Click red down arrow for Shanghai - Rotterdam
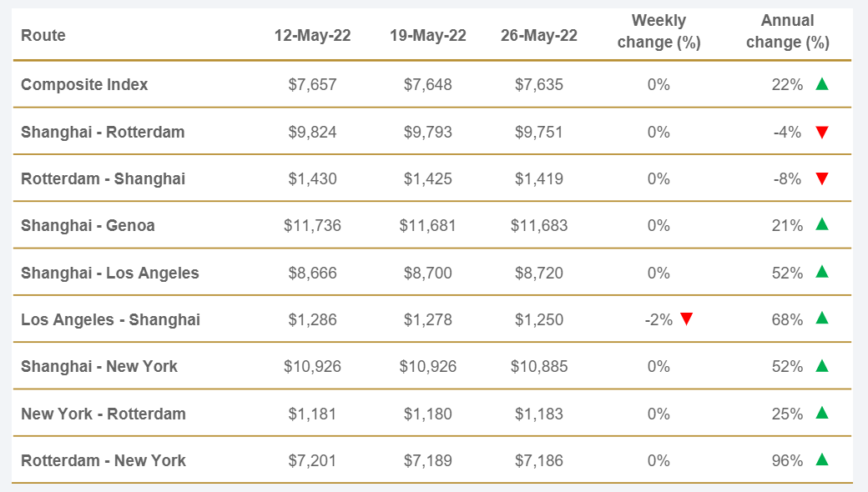868x492 pixels. coord(822,132)
